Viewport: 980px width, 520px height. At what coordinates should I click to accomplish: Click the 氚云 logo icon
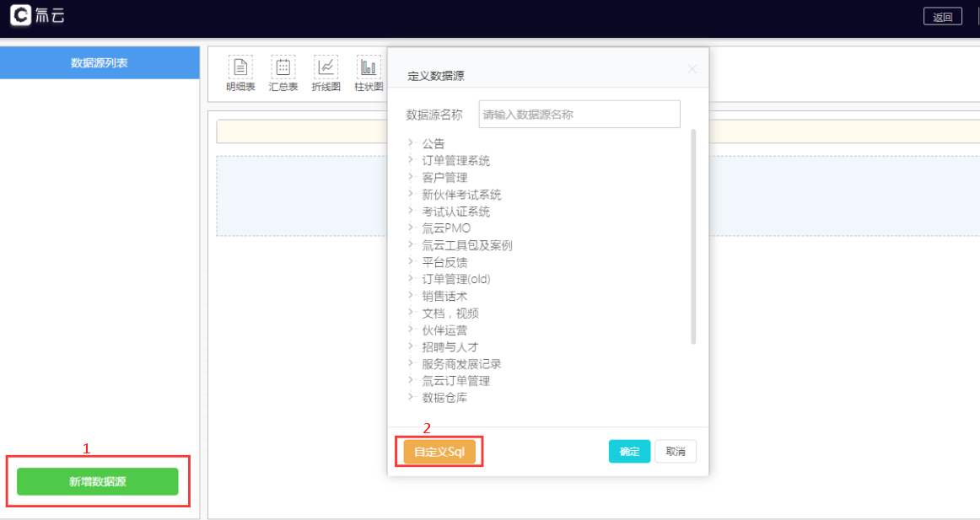20,15
